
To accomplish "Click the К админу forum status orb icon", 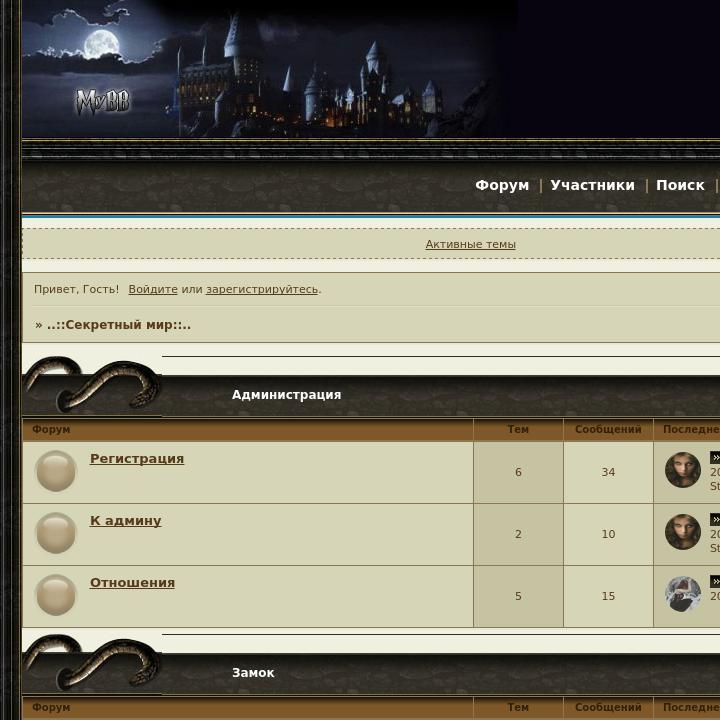I will pos(56,533).
